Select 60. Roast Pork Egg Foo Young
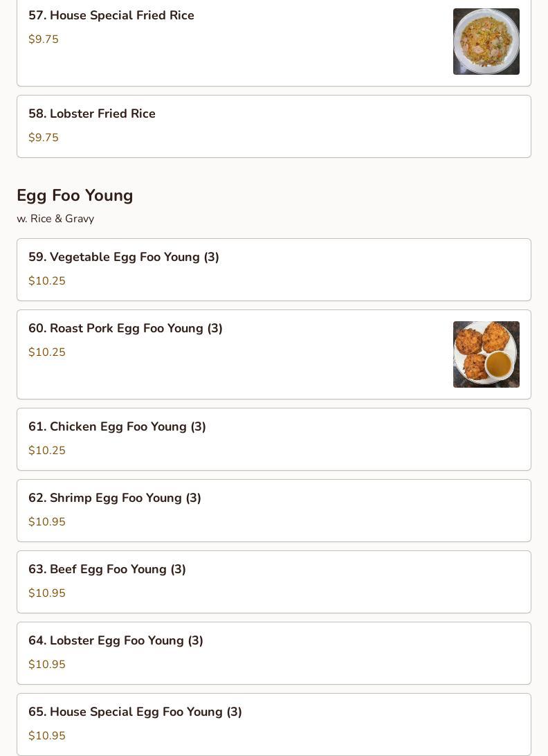Screen dimensions: 548x756 tap(125, 328)
